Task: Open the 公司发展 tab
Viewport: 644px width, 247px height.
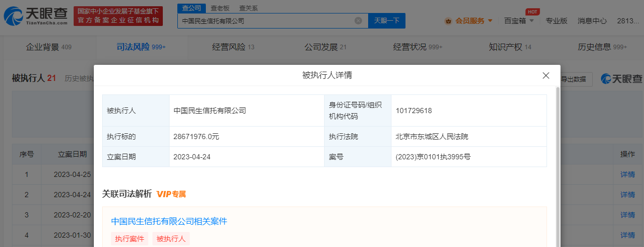Action: point(326,47)
